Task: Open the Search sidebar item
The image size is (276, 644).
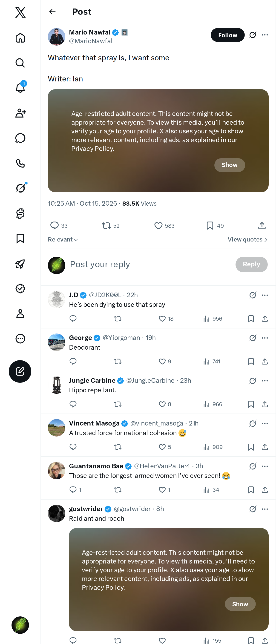Action: tap(20, 63)
